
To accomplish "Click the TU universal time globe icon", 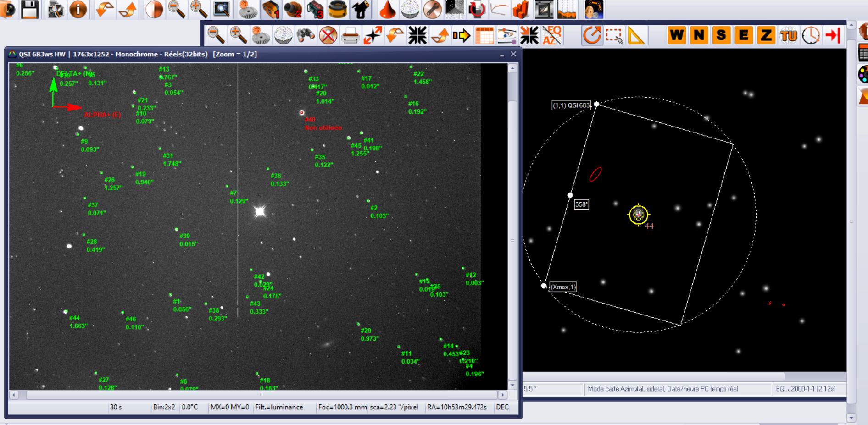I will point(789,35).
